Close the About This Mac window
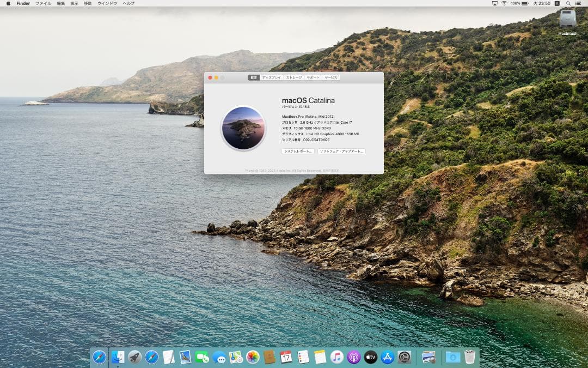 (210, 78)
